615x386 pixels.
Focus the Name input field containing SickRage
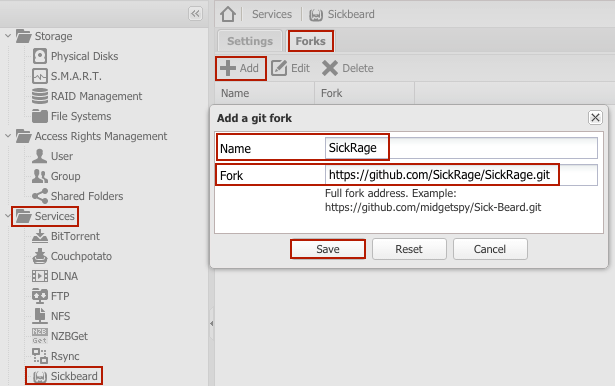click(x=461, y=148)
